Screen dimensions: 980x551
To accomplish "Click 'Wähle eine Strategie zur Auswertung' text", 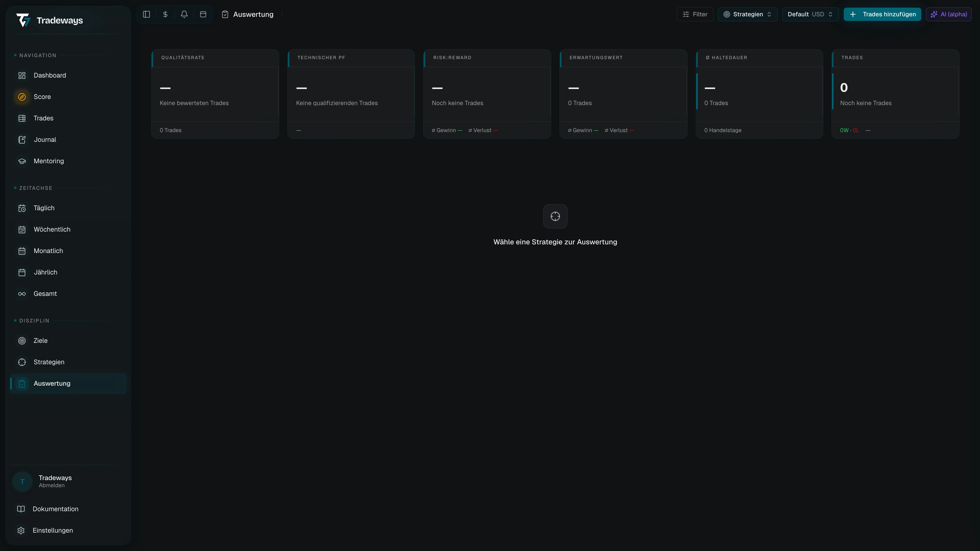I will click(x=555, y=242).
